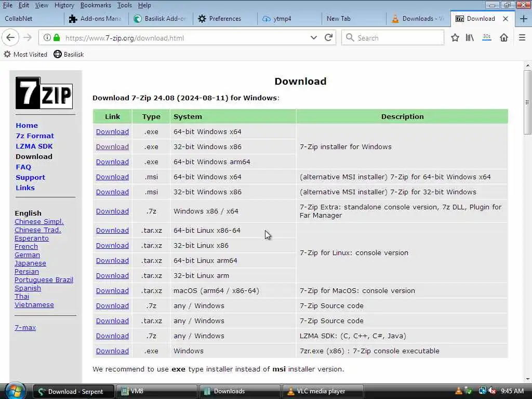Open the hamburger application menu
The height and width of the screenshot is (399, 532).
[522, 37]
